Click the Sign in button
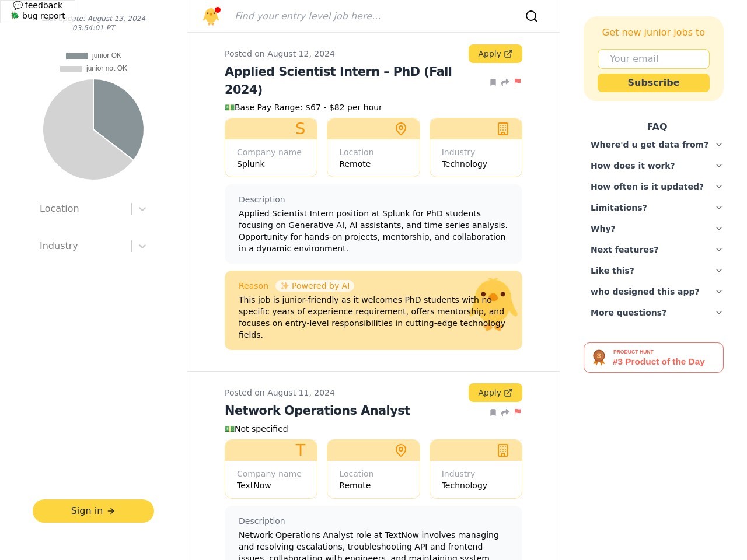This screenshot has width=747, height=560. pyautogui.click(x=93, y=511)
